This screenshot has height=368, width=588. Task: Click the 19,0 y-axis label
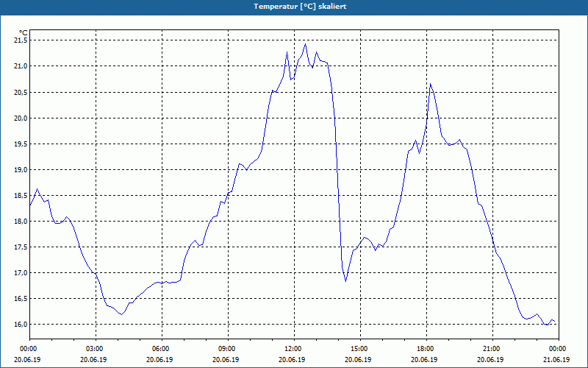[x=21, y=170]
